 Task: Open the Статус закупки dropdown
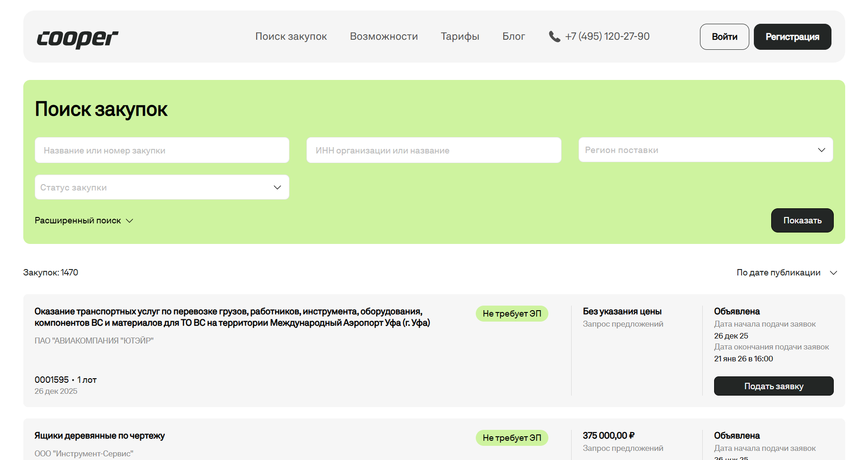pos(162,187)
